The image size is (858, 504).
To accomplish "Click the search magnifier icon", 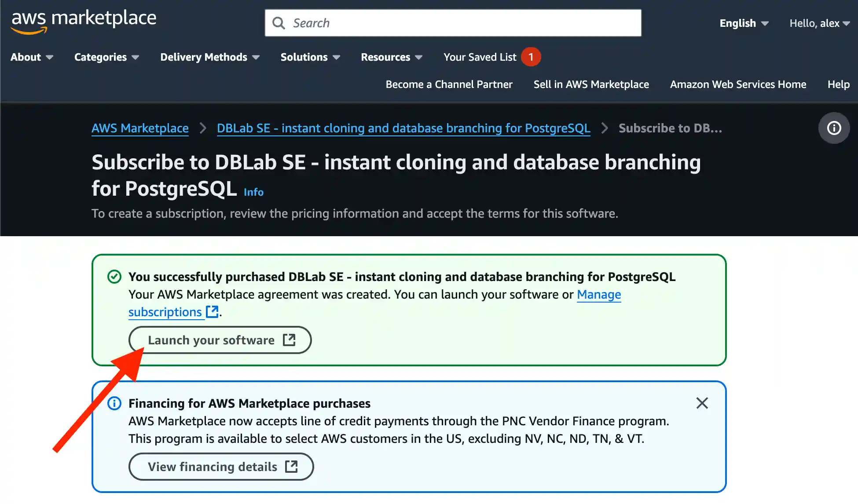I will point(279,22).
